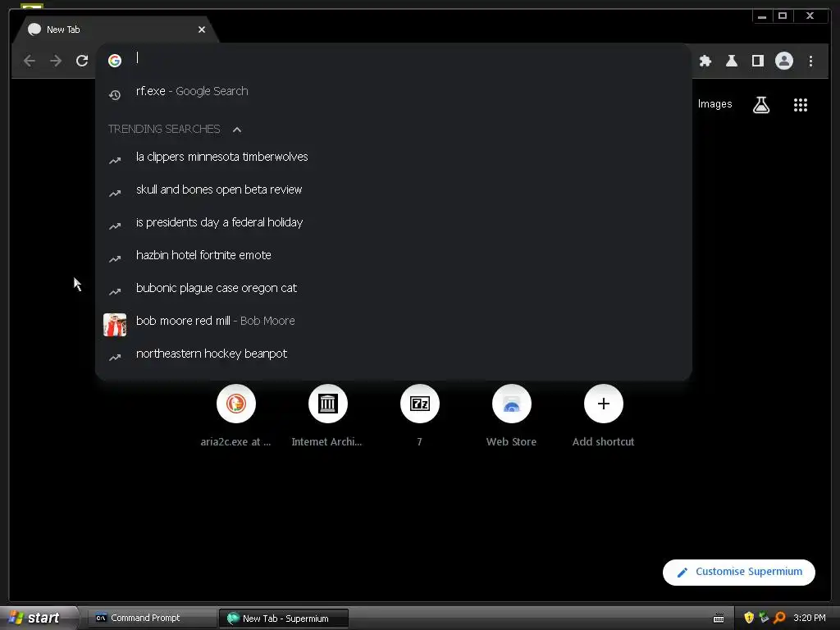Click the Google logo in the address bar
The image size is (840, 630).
tap(115, 61)
